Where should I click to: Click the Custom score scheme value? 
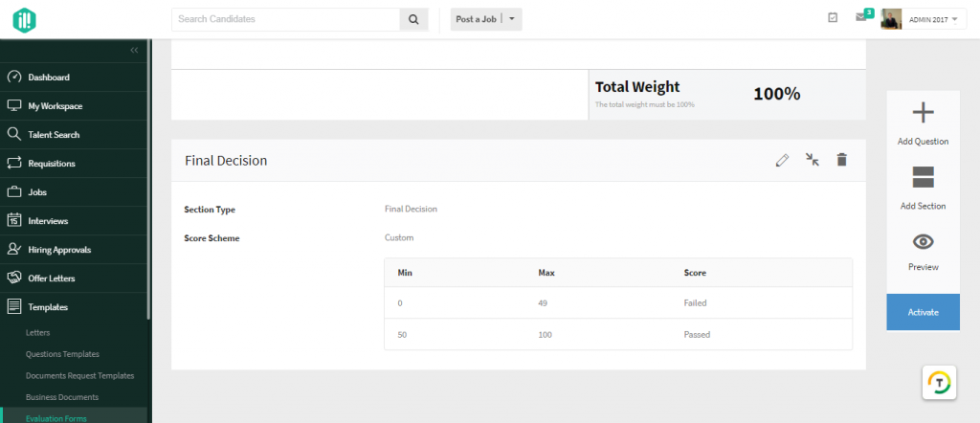399,237
